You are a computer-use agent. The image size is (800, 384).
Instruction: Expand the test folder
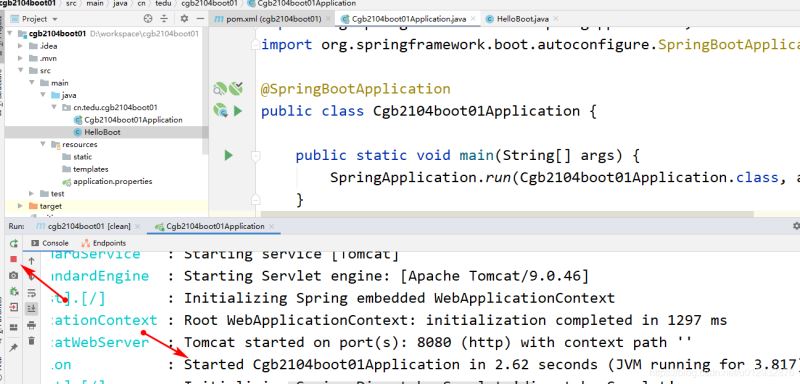32,194
